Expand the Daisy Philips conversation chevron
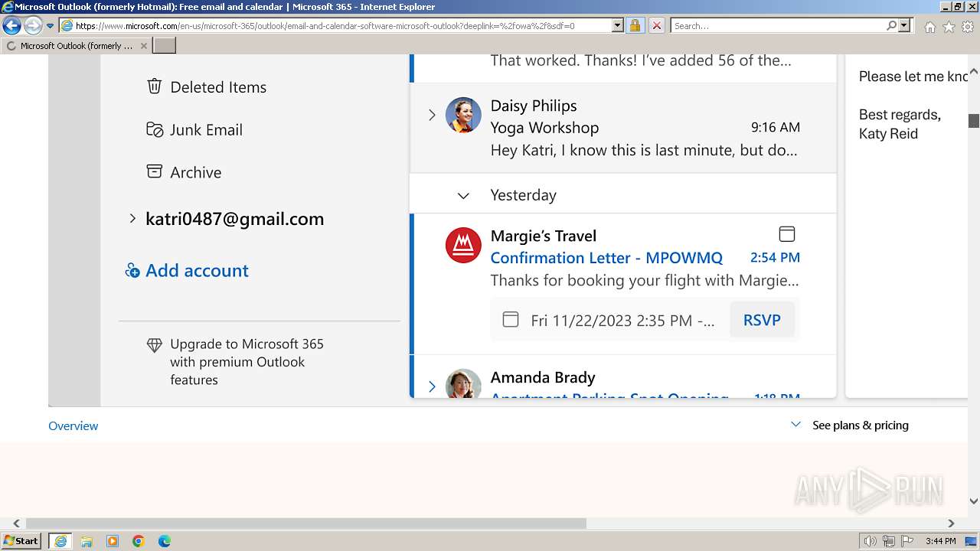 (432, 115)
